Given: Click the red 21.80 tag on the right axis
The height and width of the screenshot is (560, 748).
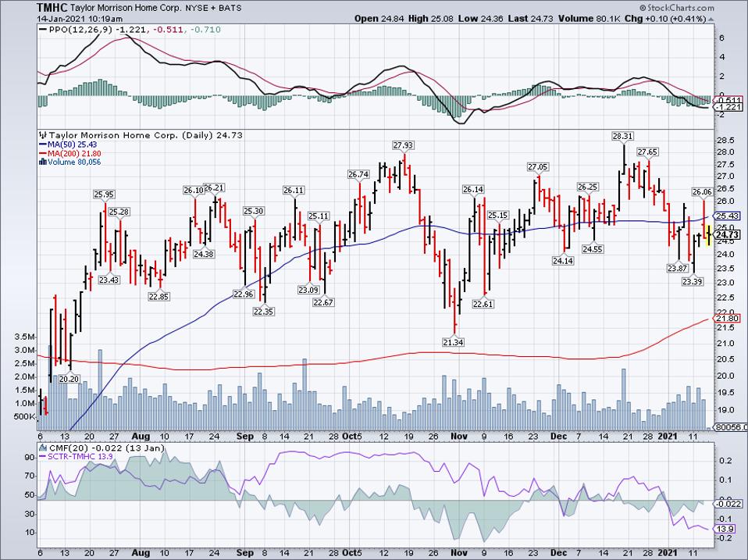Looking at the screenshot, I should (x=728, y=319).
